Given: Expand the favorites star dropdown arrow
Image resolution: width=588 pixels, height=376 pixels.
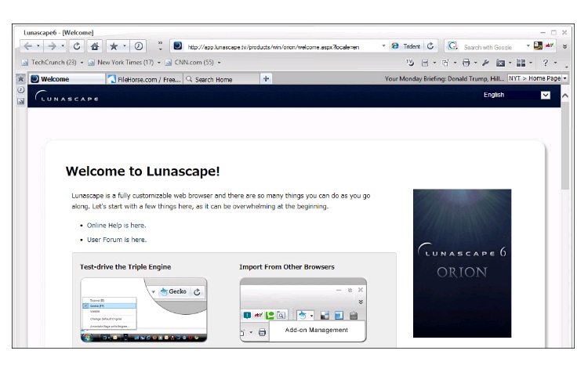Looking at the screenshot, I should click(x=125, y=46).
